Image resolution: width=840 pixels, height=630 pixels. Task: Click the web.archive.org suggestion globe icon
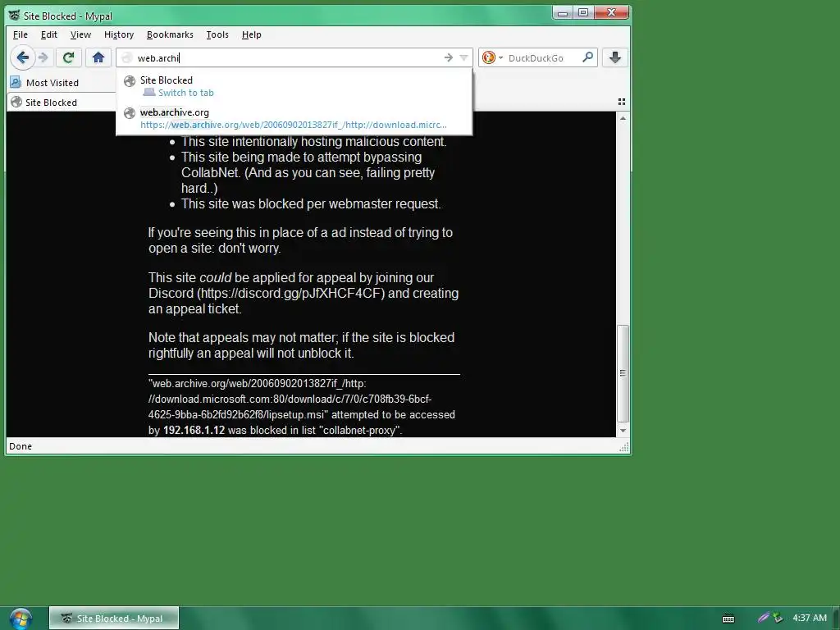[x=129, y=113]
